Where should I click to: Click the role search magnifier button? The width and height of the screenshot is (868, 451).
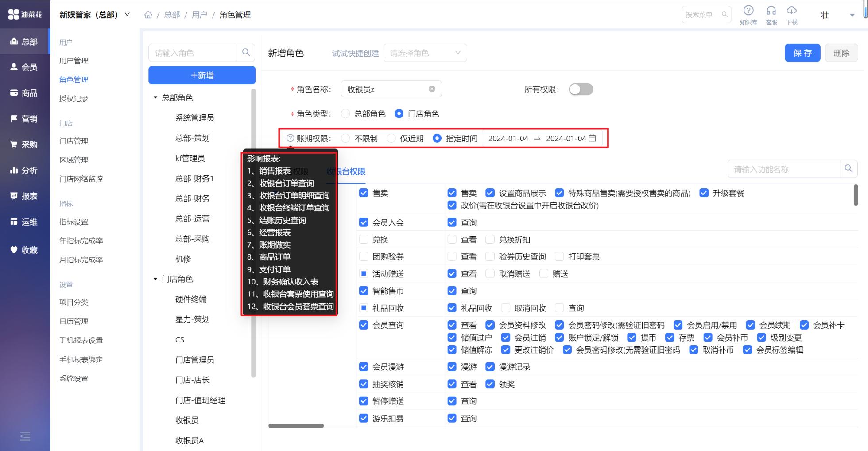point(246,53)
